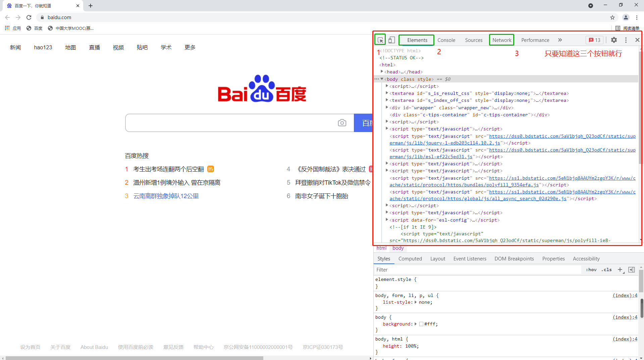Switch to the Elements tab
Image resolution: width=644 pixels, height=360 pixels.
pos(417,40)
